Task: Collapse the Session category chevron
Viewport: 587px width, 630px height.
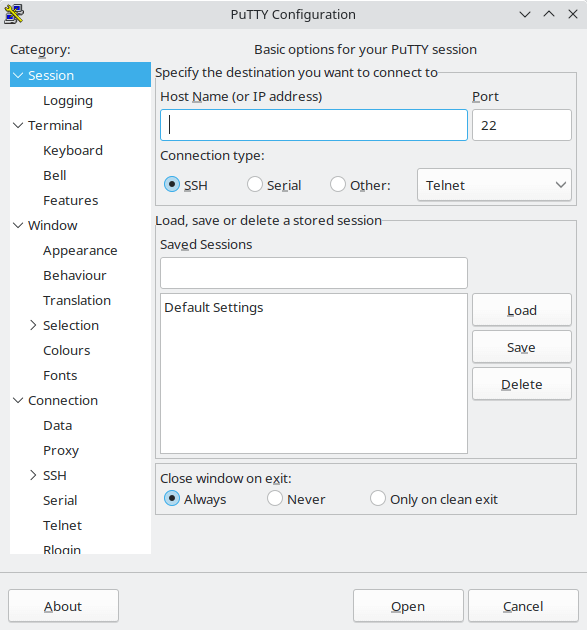Action: click(x=18, y=75)
